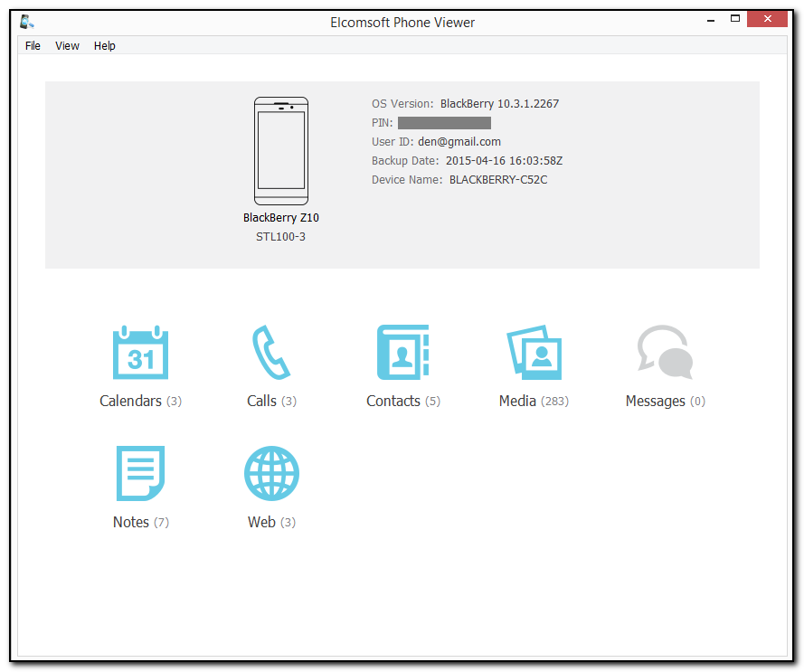Open the Contacts address book icon
Viewport: 804px width, 672px height.
tap(402, 353)
